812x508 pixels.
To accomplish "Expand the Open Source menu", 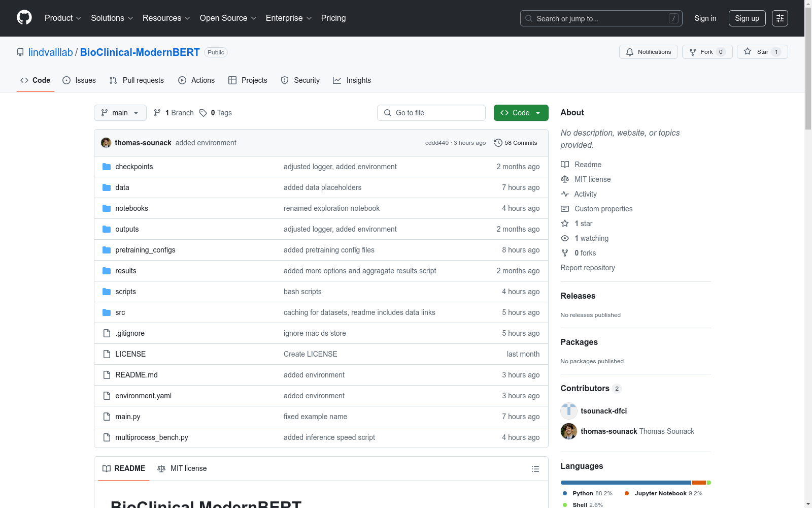I will tap(228, 18).
